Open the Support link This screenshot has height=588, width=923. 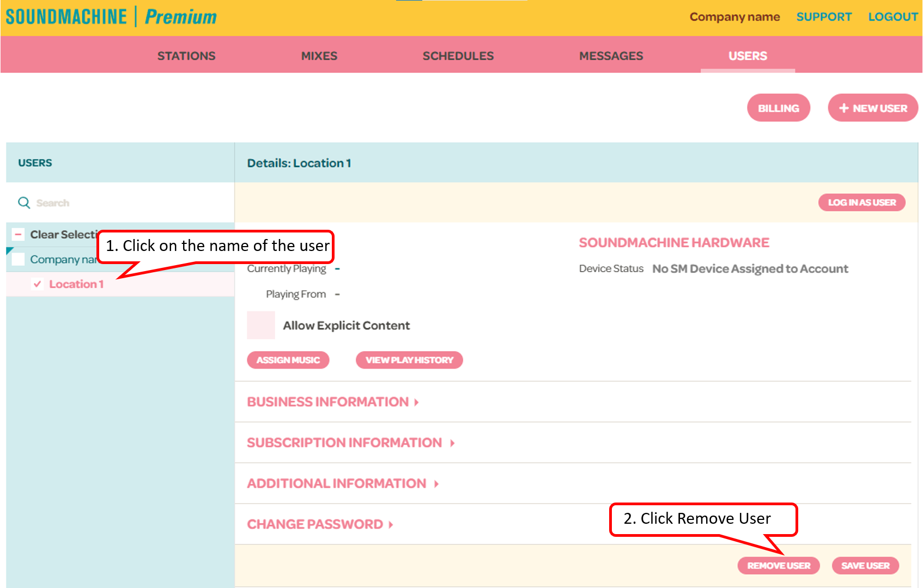(x=824, y=17)
